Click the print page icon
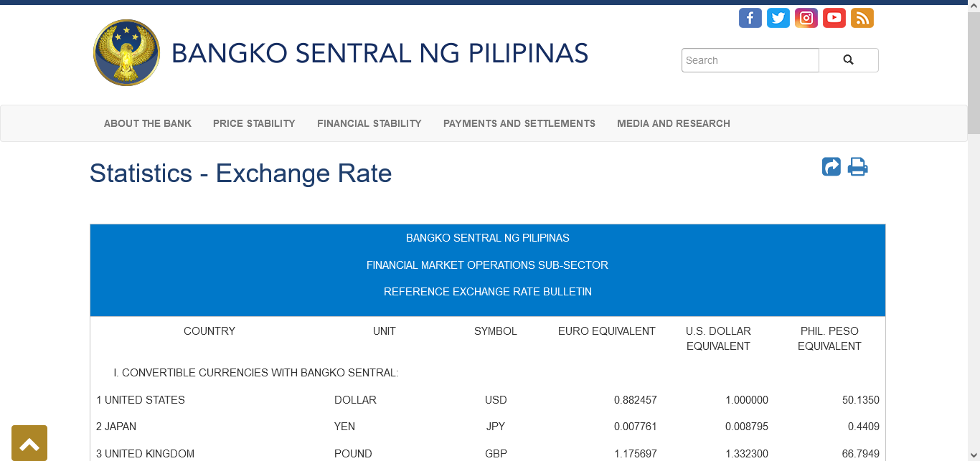980x461 pixels. [857, 167]
